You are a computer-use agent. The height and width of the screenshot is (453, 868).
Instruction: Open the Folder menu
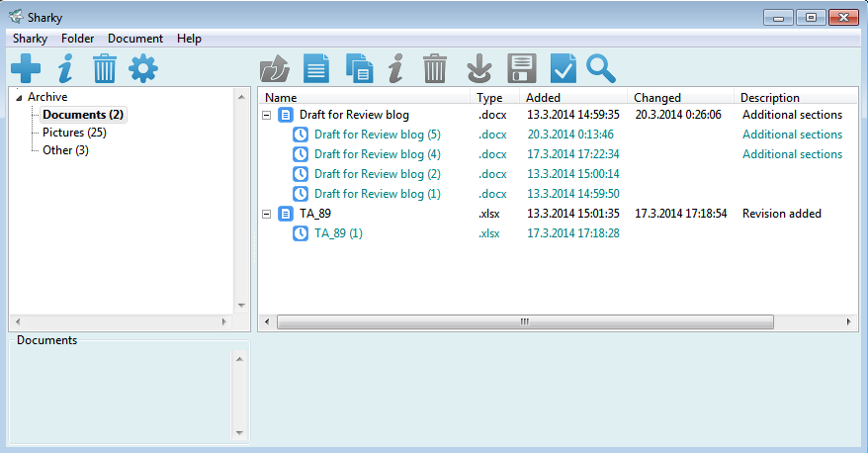pos(77,39)
